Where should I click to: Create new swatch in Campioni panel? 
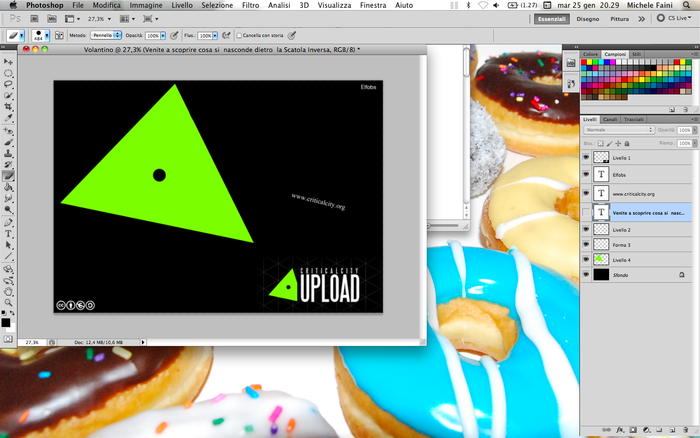[x=672, y=109]
